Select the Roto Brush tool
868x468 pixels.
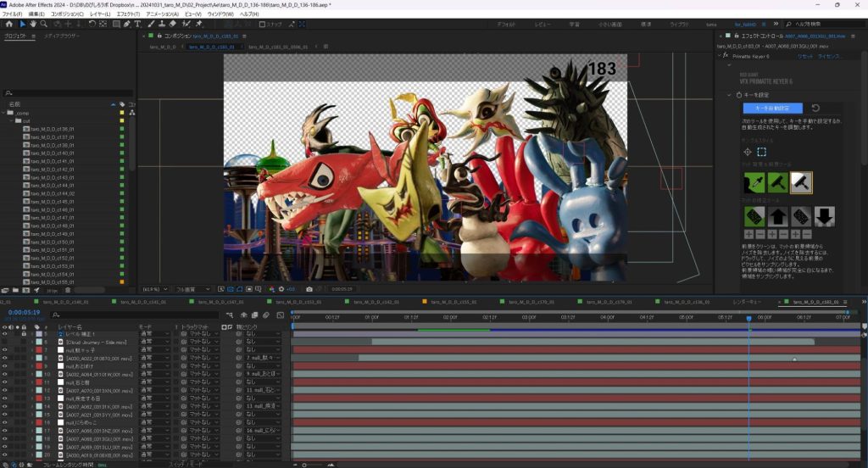[x=186, y=25]
